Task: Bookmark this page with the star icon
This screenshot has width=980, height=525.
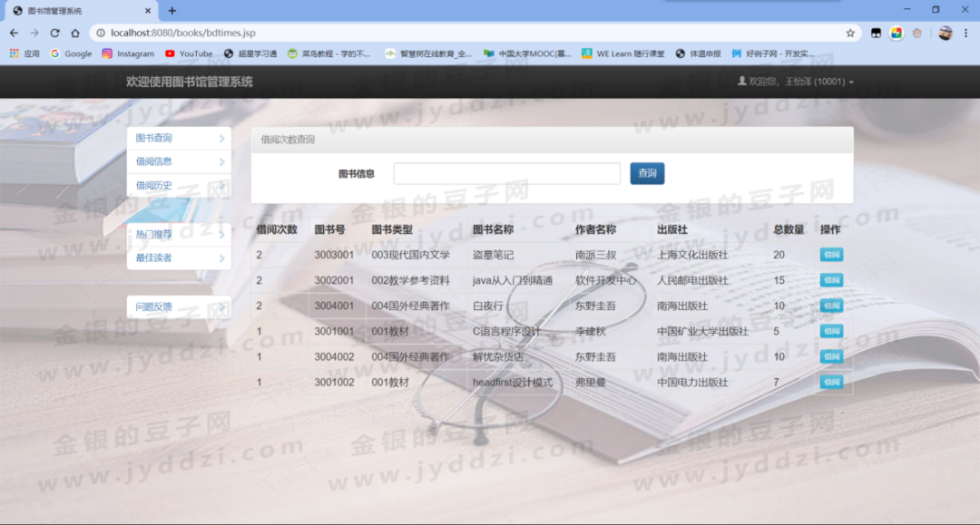Action: [x=850, y=33]
